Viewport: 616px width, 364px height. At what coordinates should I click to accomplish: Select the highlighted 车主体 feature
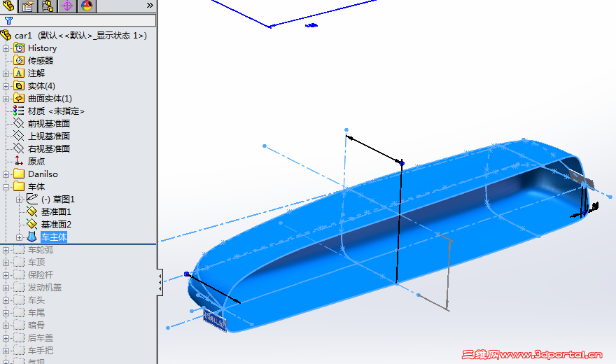point(54,237)
